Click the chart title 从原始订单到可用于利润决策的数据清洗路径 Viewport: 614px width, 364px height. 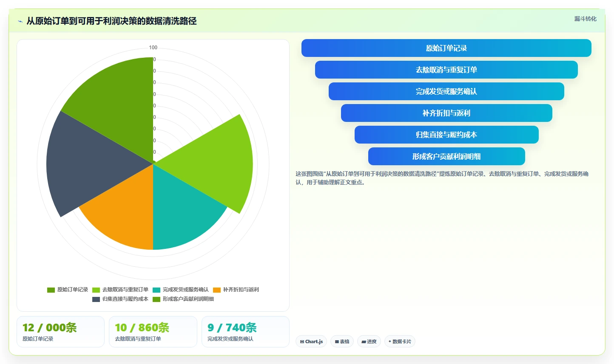pyautogui.click(x=111, y=21)
